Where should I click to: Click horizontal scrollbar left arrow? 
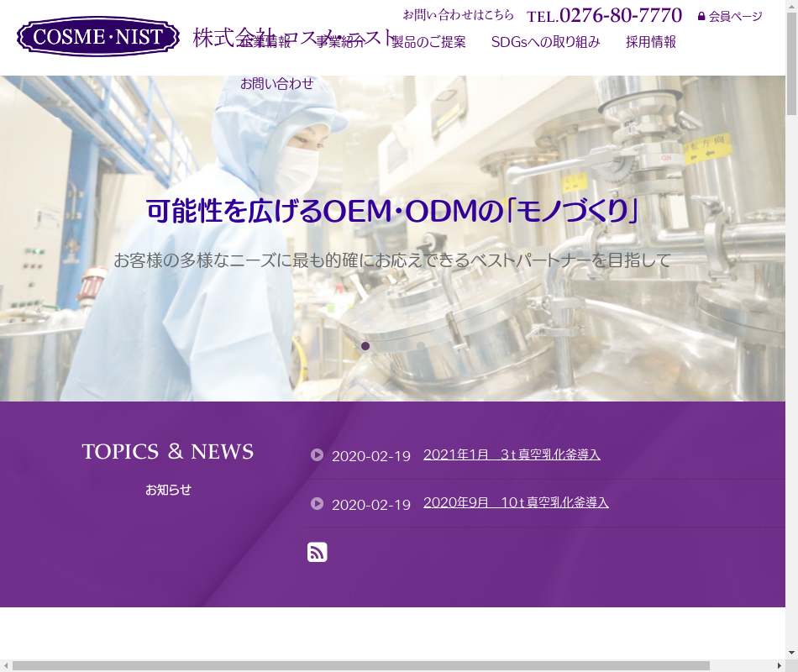pyautogui.click(x=6, y=666)
